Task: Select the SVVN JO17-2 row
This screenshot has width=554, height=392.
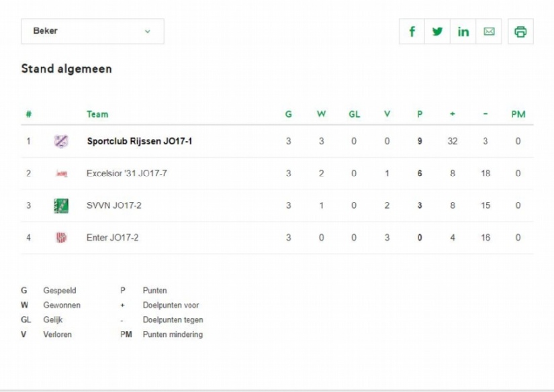Action: tap(277, 205)
